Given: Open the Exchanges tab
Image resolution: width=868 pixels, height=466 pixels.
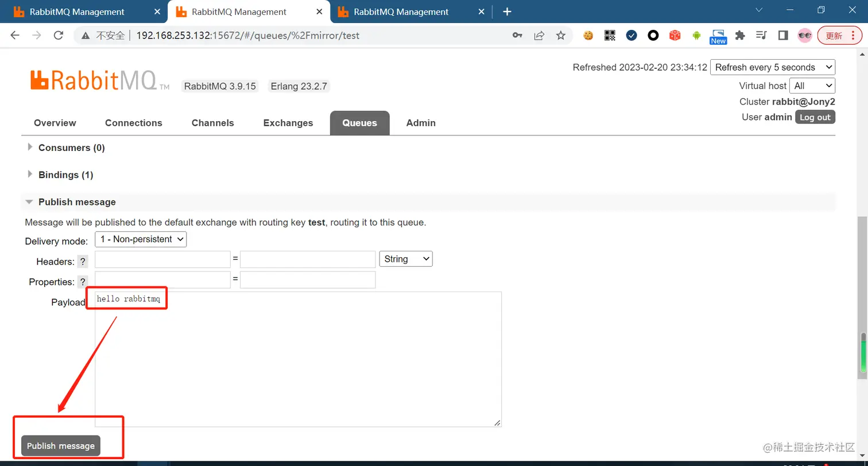Looking at the screenshot, I should coord(288,123).
